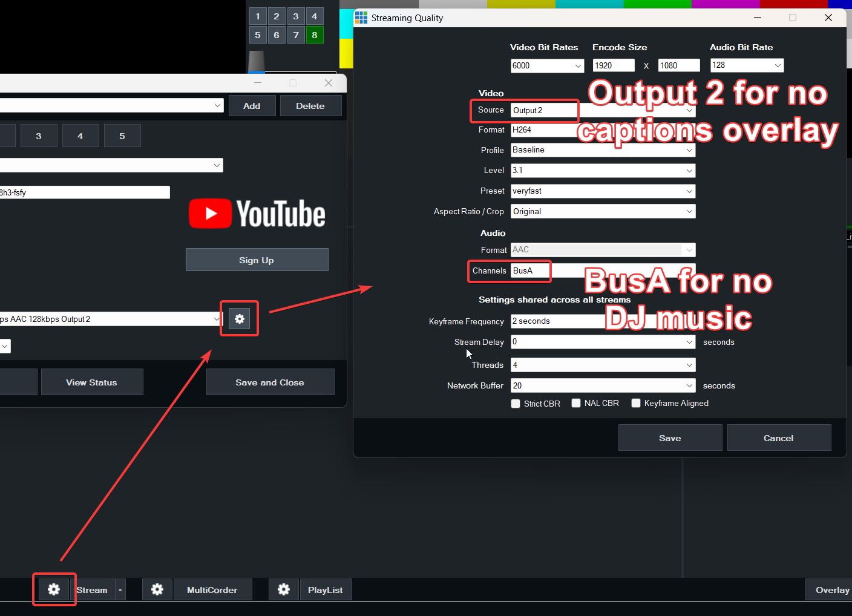Expand the Stream button arrow menu
The height and width of the screenshot is (616, 852).
tap(120, 589)
